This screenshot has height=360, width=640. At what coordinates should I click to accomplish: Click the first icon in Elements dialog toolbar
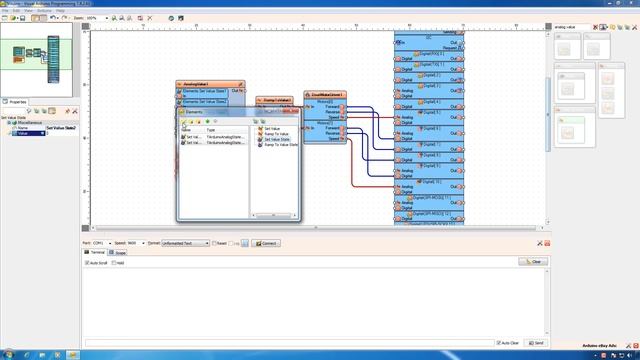click(183, 121)
